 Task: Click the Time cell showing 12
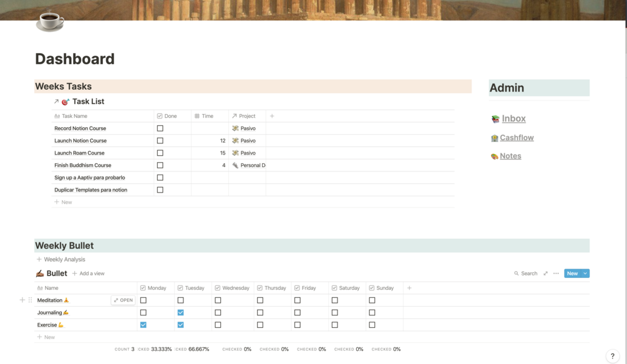pyautogui.click(x=210, y=141)
